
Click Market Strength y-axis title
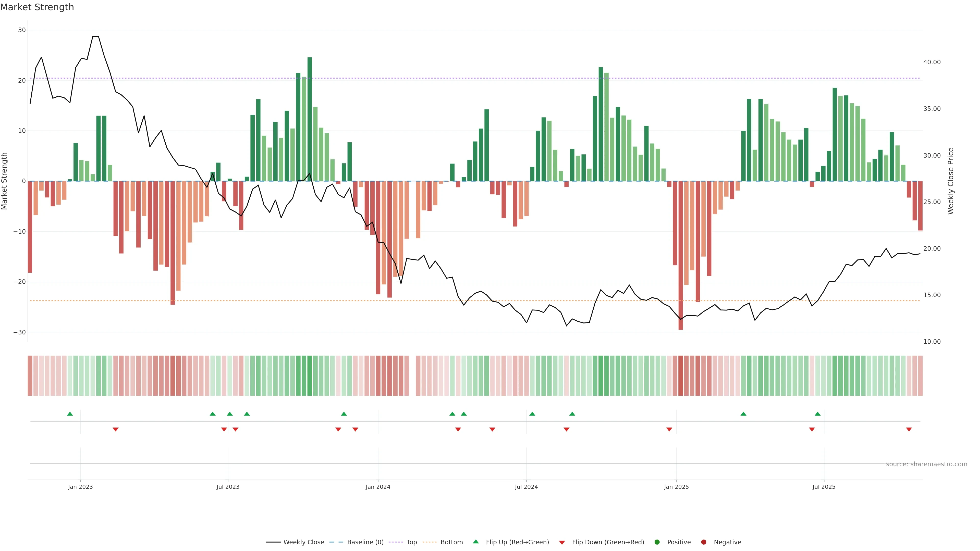[x=5, y=181]
